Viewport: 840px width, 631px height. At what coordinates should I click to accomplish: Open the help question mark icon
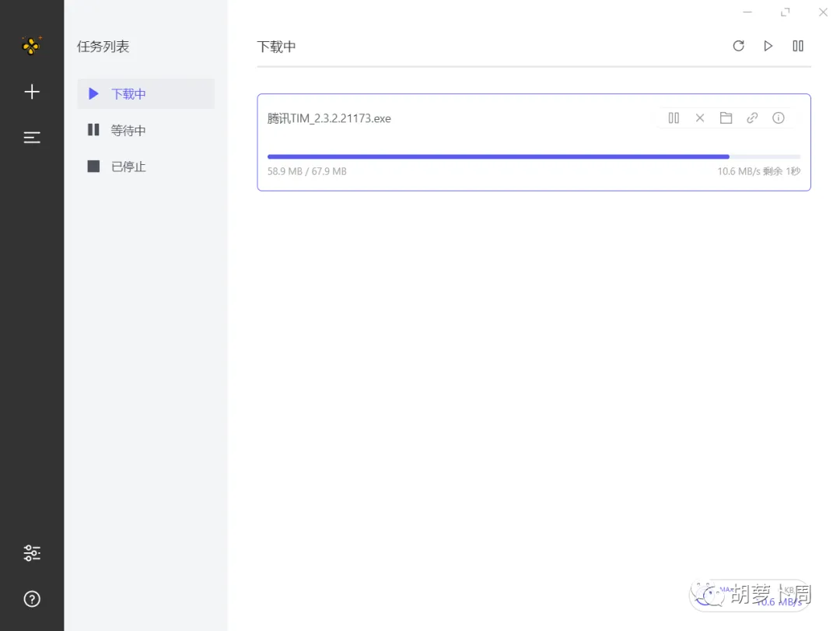(32, 599)
